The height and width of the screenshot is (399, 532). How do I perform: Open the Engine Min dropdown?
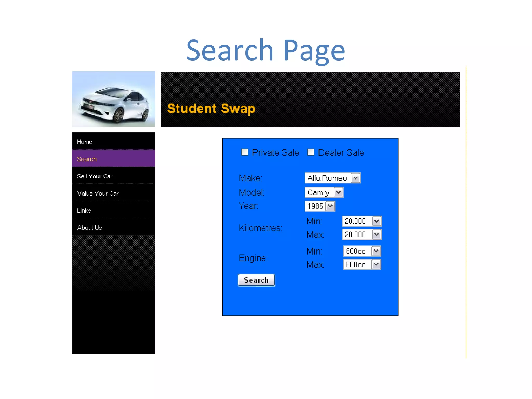click(362, 251)
